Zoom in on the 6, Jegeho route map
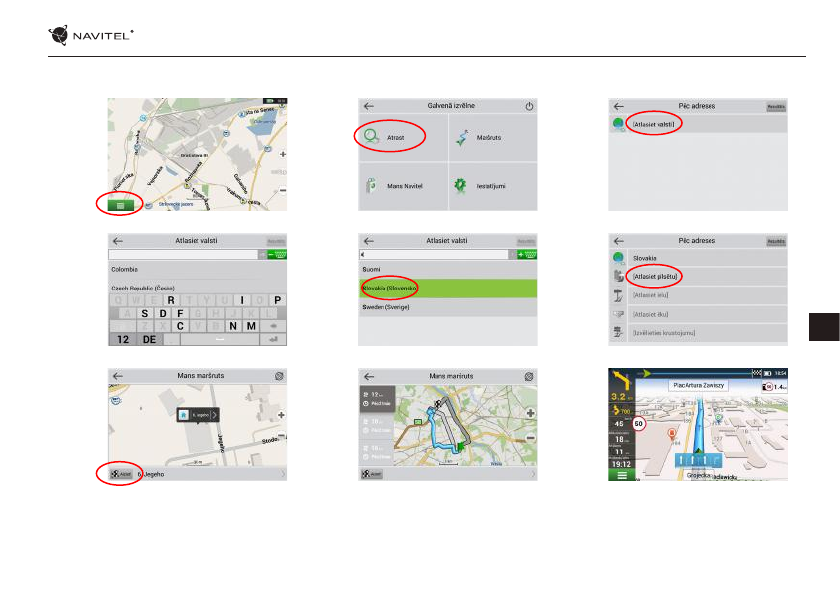The image size is (840, 595). pos(281,415)
